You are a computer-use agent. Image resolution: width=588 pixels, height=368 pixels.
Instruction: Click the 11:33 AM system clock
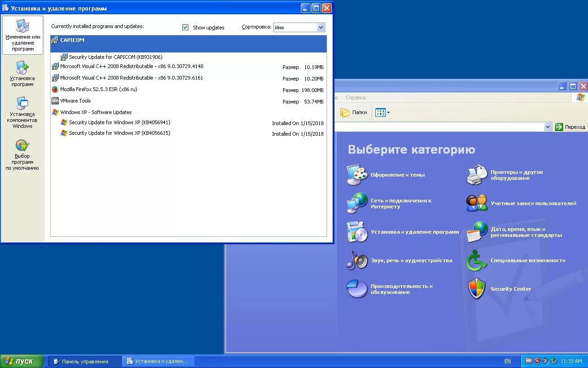pos(571,361)
